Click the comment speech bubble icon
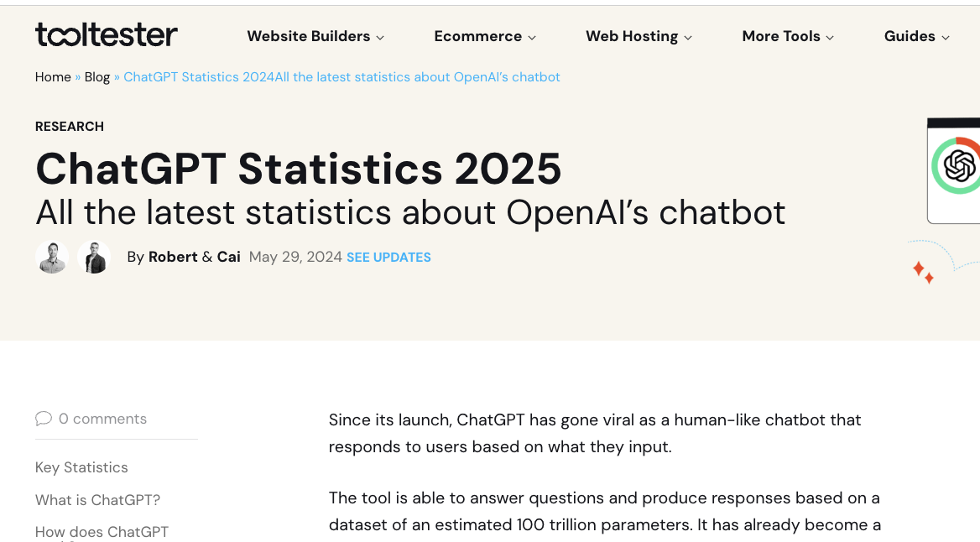 pyautogui.click(x=44, y=418)
